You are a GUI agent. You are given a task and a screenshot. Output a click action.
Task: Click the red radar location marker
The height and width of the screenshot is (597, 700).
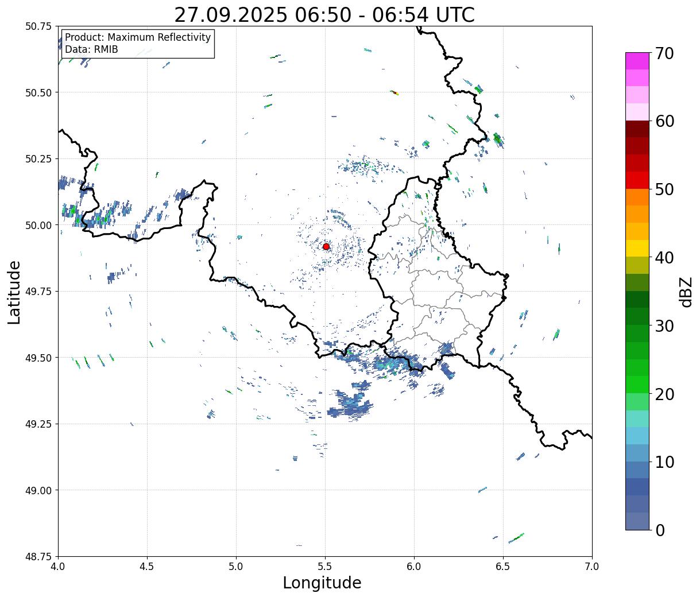coord(326,246)
